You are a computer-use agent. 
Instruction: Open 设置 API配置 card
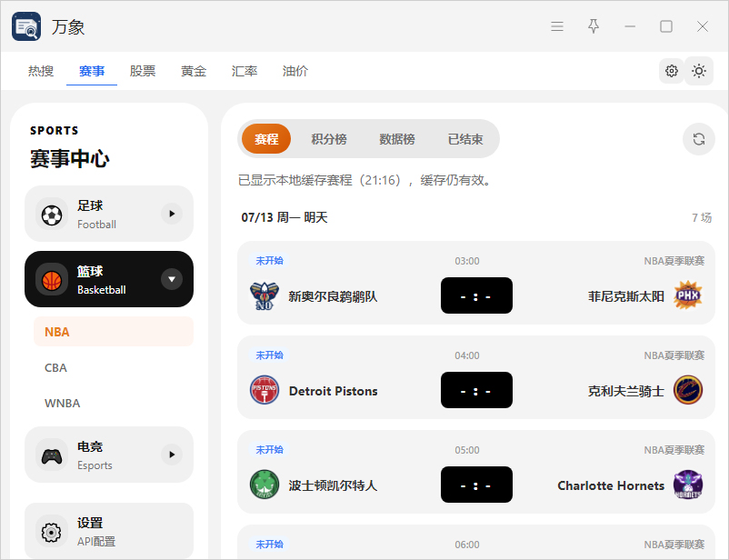[109, 531]
